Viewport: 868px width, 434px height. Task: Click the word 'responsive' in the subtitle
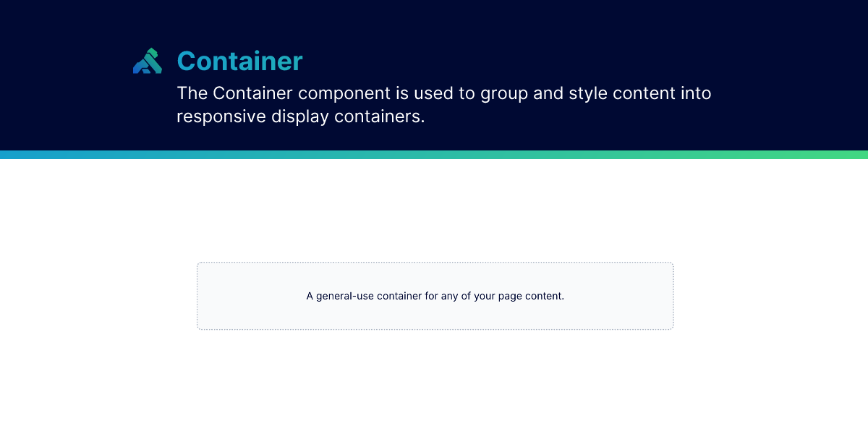click(220, 116)
